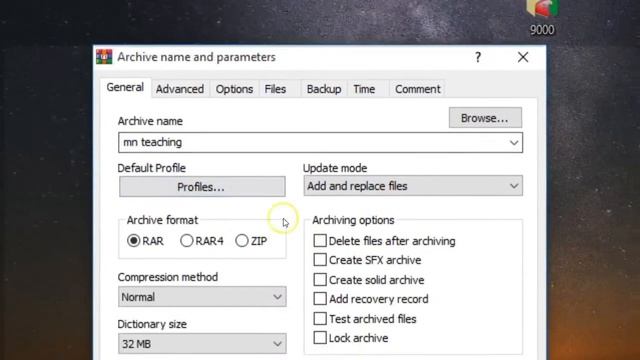
Task: Open the Advanced tab
Action: [180, 89]
